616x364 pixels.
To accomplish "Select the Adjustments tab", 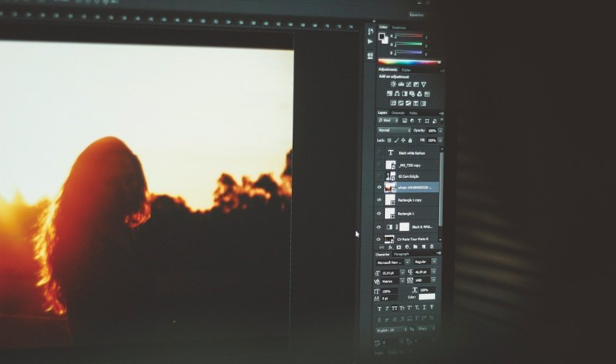I will (388, 69).
